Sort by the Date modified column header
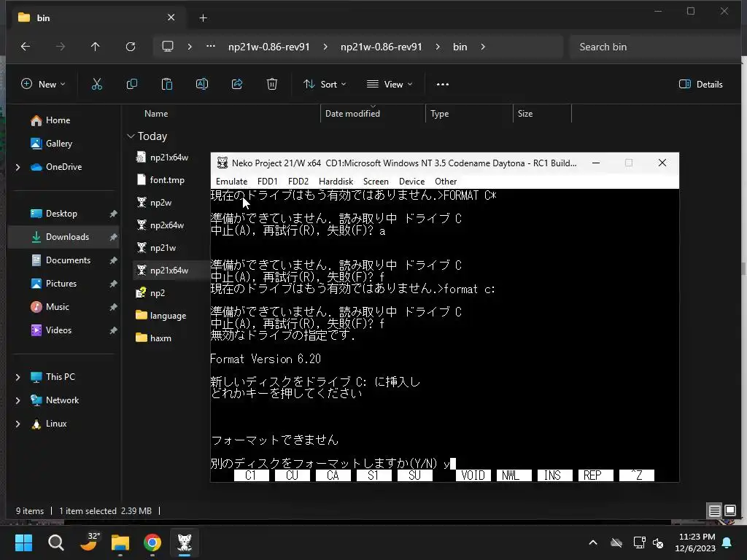Screen dimensions: 747x560 point(352,114)
